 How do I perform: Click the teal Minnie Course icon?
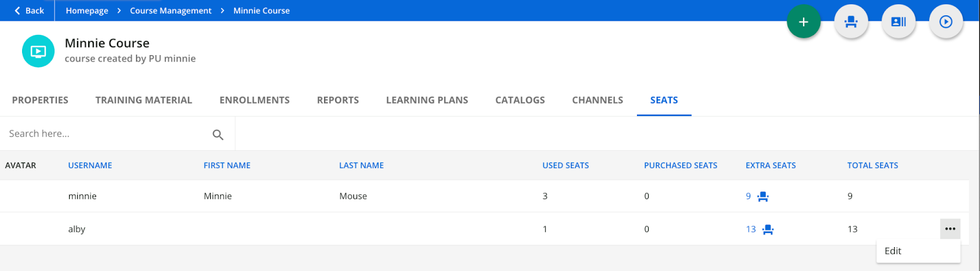click(38, 51)
